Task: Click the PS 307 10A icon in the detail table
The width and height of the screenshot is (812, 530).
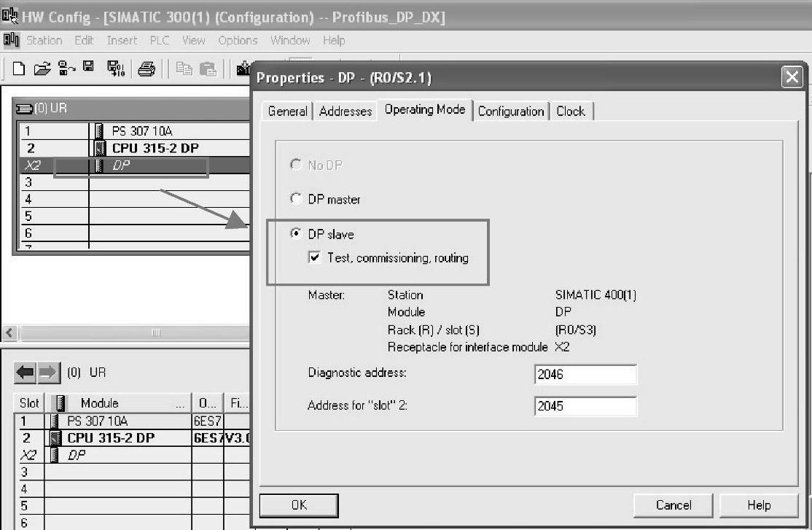Action: click(x=55, y=421)
